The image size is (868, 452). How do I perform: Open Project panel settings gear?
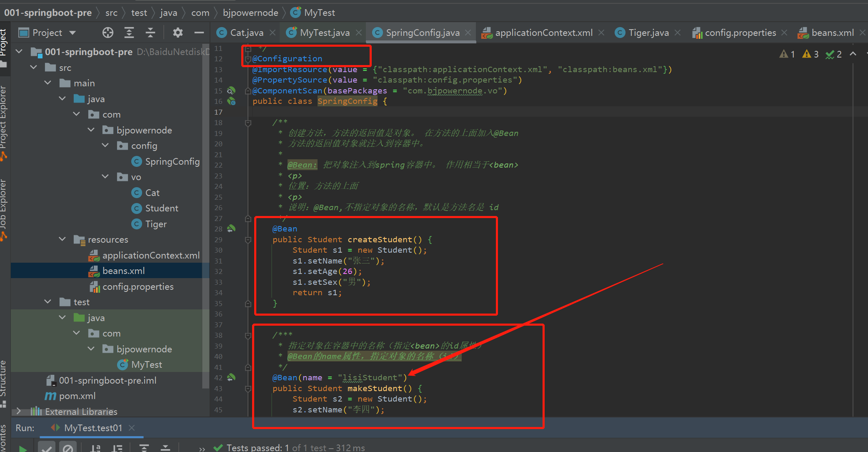178,33
